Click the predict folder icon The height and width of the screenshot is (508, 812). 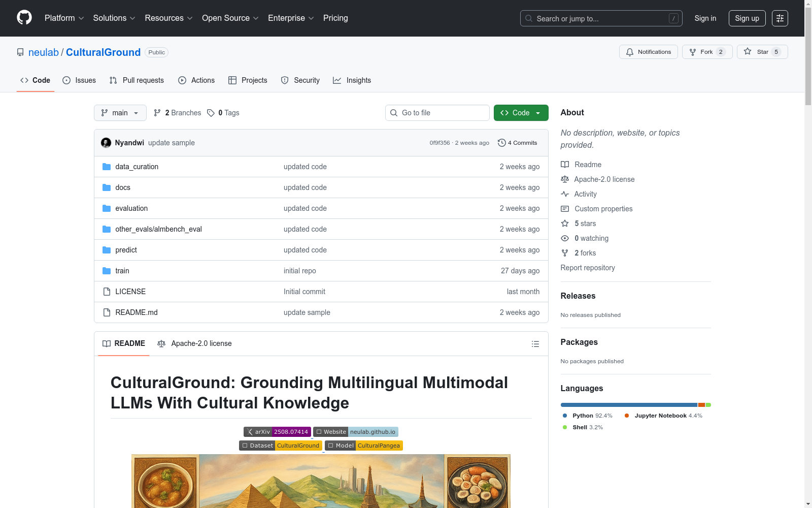click(x=107, y=250)
